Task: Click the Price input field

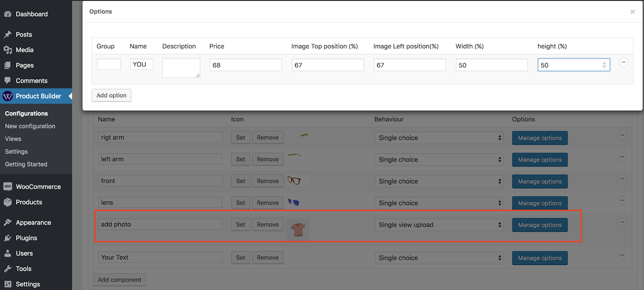Action: pos(246,65)
